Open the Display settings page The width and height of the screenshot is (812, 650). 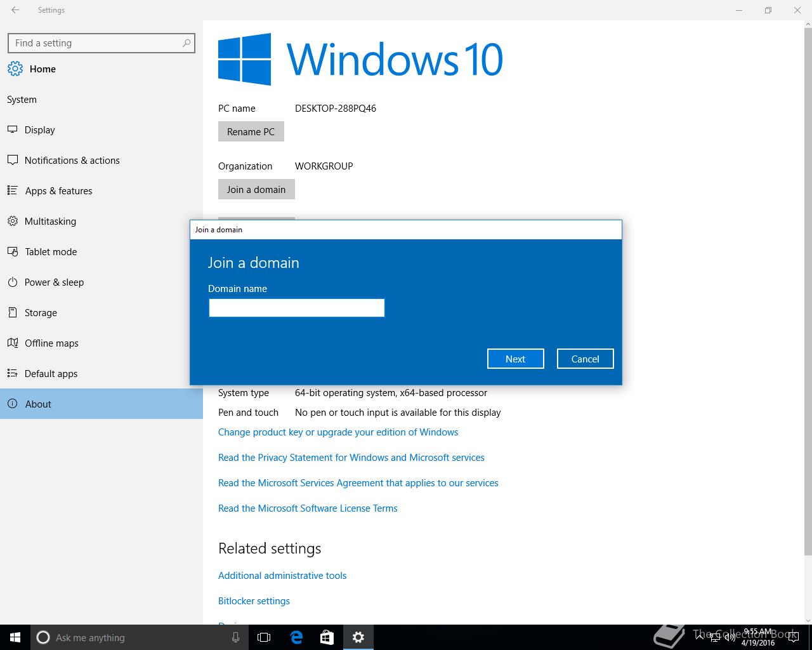coord(101,129)
